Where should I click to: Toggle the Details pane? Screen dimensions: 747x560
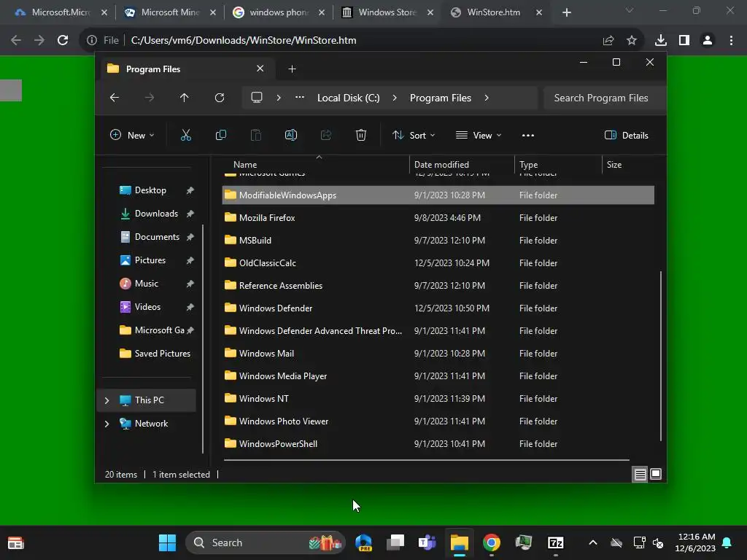627,135
